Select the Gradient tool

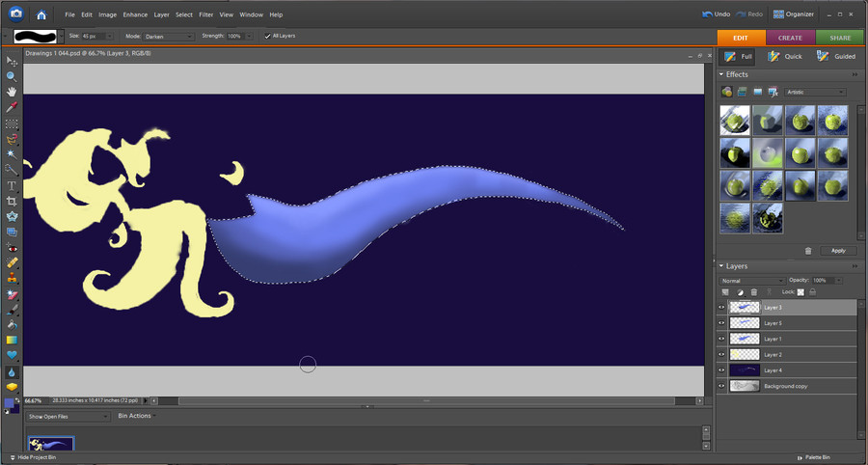[x=12, y=340]
